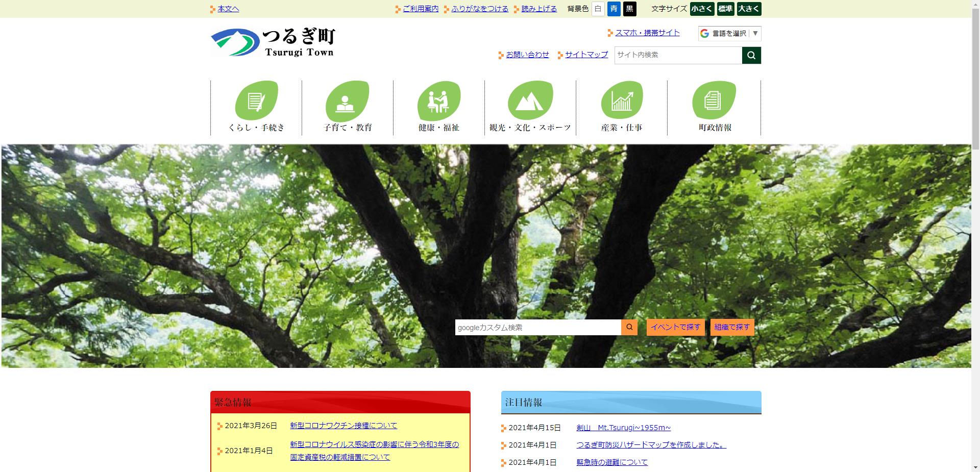The height and width of the screenshot is (472, 980).
Task: Click the くらし・手続き document leaf icon
Action: (256, 101)
